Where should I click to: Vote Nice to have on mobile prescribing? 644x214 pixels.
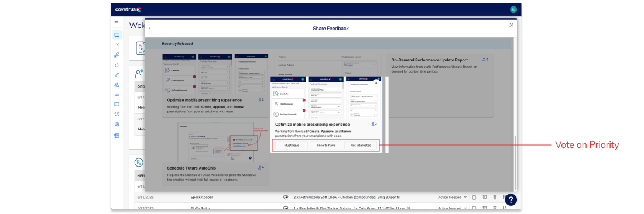[326, 145]
